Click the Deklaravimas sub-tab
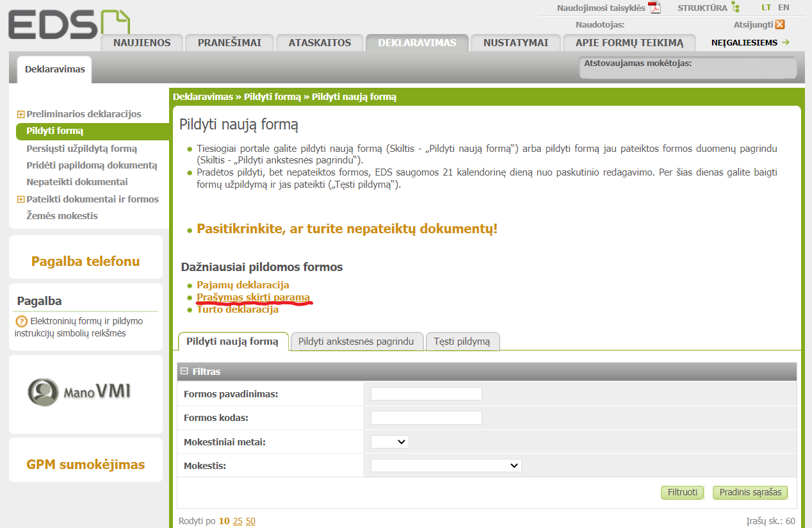Viewport: 812px width, 528px height. pyautogui.click(x=54, y=69)
